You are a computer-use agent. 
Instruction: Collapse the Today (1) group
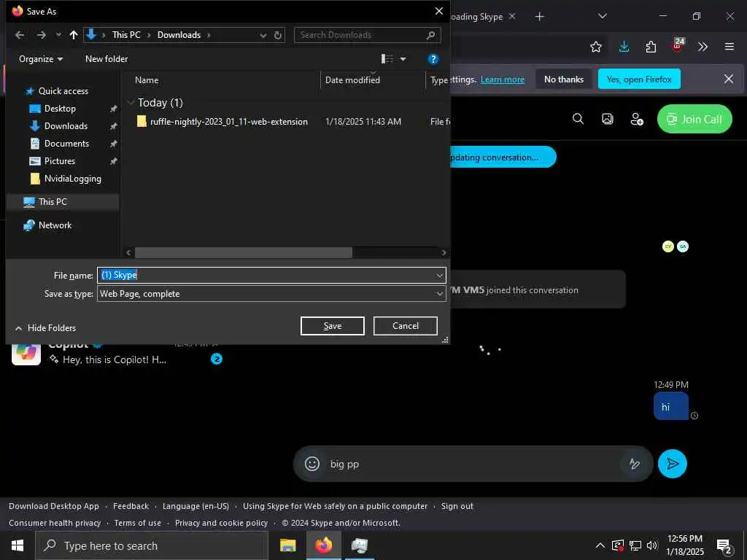131,102
